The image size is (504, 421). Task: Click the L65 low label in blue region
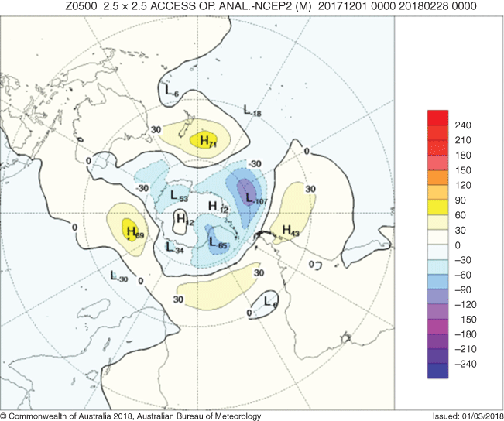pos(218,243)
